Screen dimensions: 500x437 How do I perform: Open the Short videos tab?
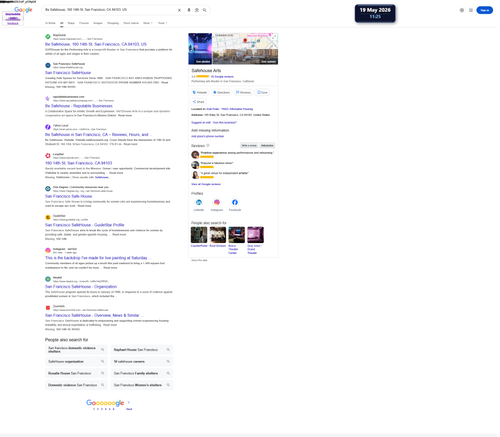coord(131,23)
